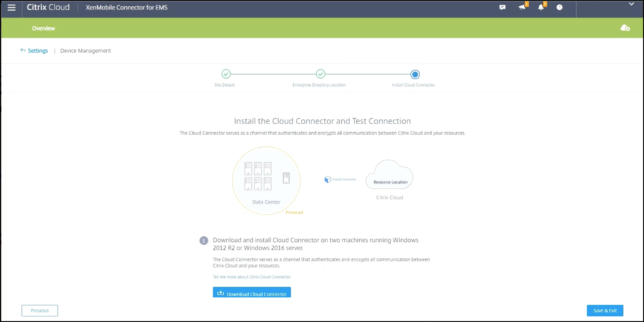
Task: Click the Save & Exit button
Action: [605, 311]
